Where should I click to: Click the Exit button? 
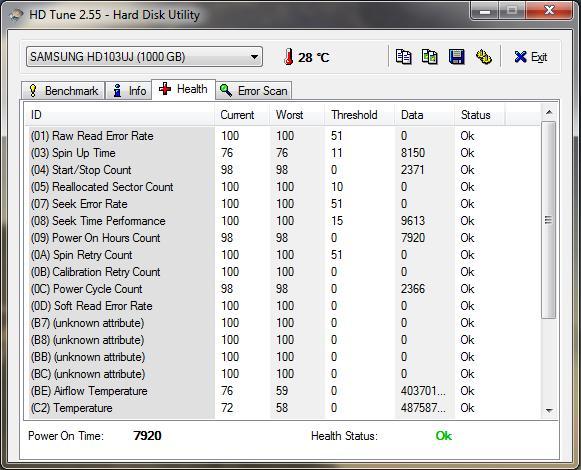click(x=531, y=57)
